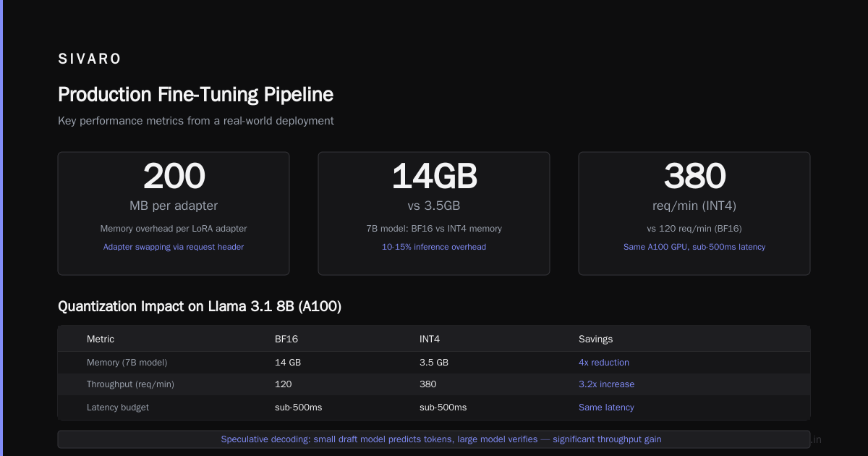Click the Latency budget row label

118,408
